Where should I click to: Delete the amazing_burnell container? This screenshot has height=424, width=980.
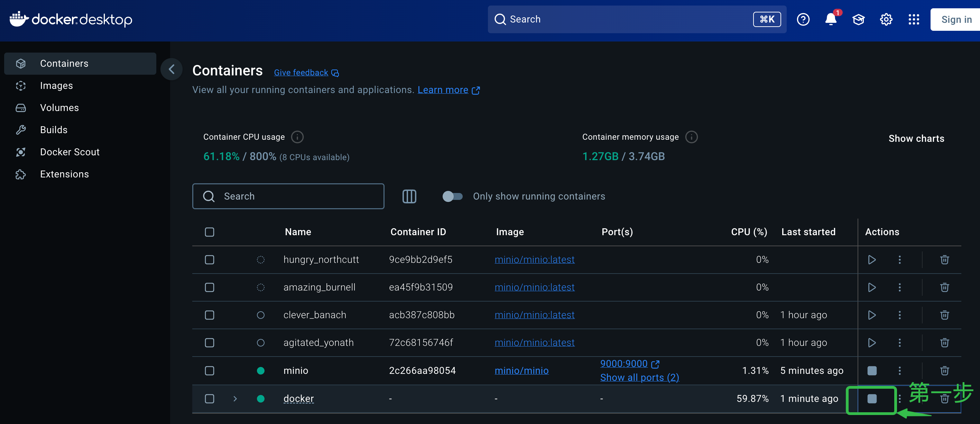(x=944, y=287)
